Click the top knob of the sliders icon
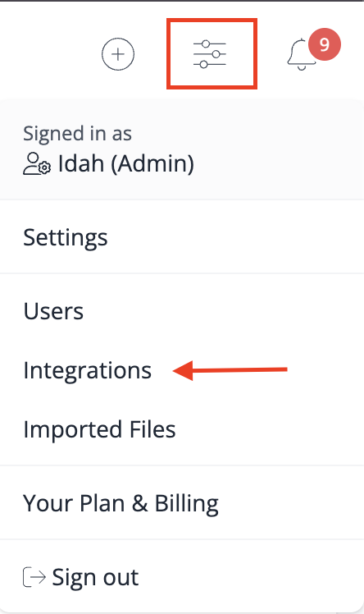This screenshot has height=614, width=364. pos(206,44)
